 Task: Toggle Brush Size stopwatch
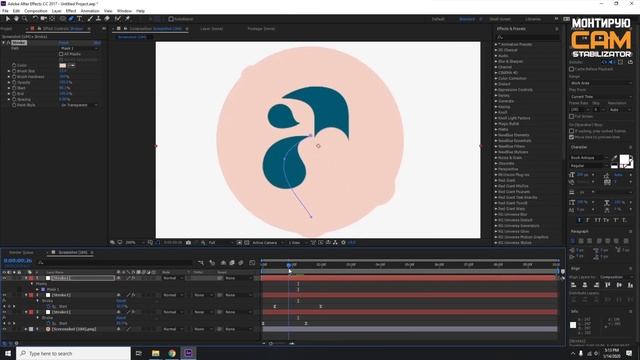[x=14, y=71]
